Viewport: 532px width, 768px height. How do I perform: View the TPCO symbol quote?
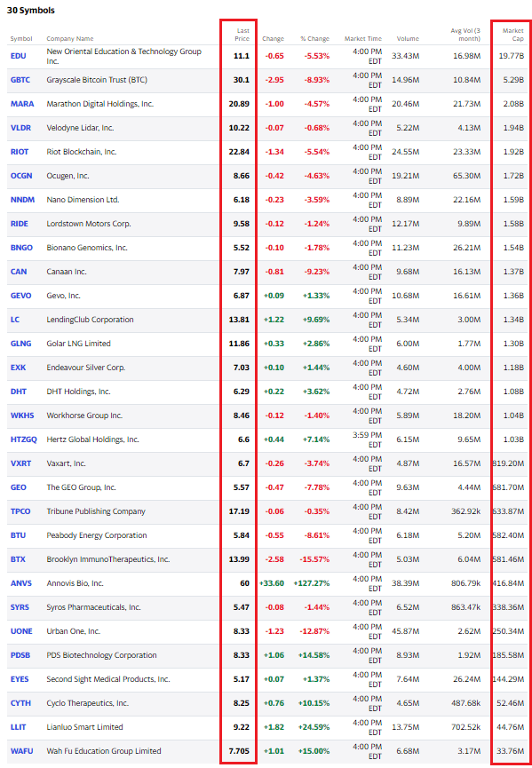point(20,511)
